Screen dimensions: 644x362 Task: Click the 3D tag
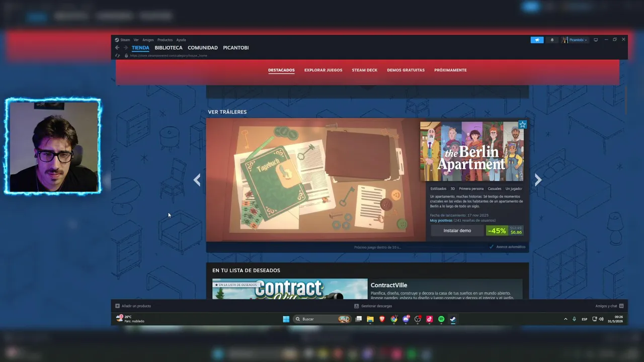pos(453,189)
